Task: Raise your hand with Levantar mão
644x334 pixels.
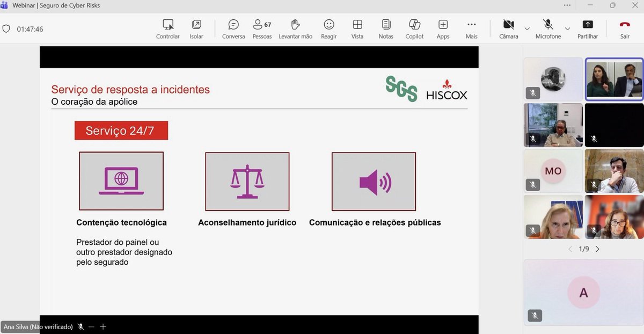Action: 295,29
